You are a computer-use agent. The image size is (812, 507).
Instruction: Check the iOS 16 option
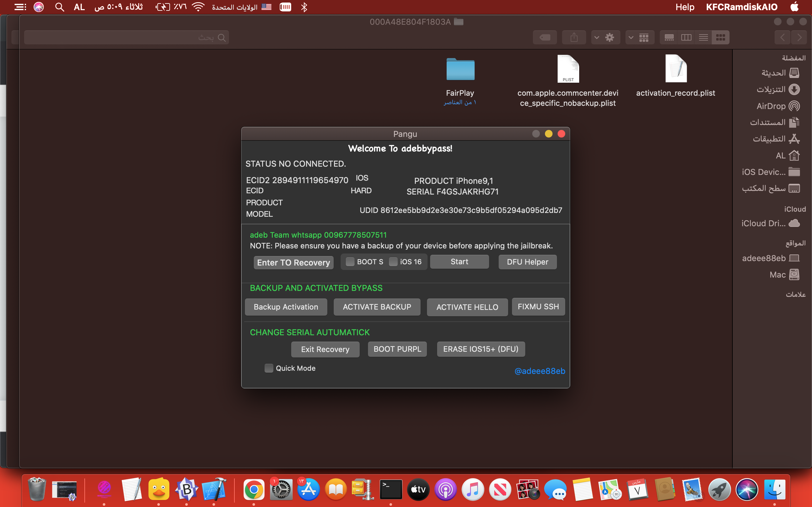click(394, 261)
